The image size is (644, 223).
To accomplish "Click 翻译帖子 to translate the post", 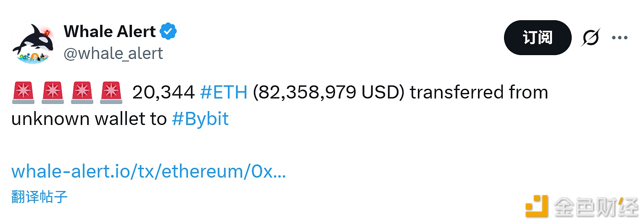I will click(39, 196).
